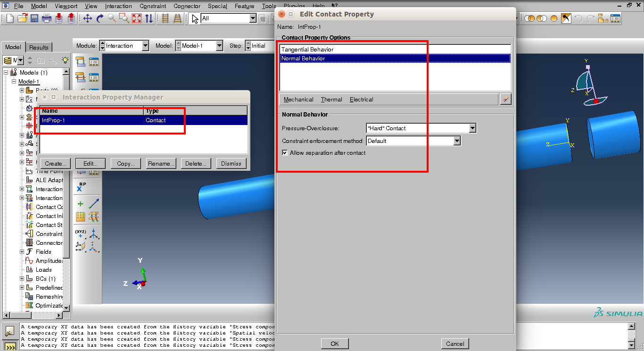Click the single orange circle display group icon
The width and height of the screenshot is (644, 351).
[554, 18]
